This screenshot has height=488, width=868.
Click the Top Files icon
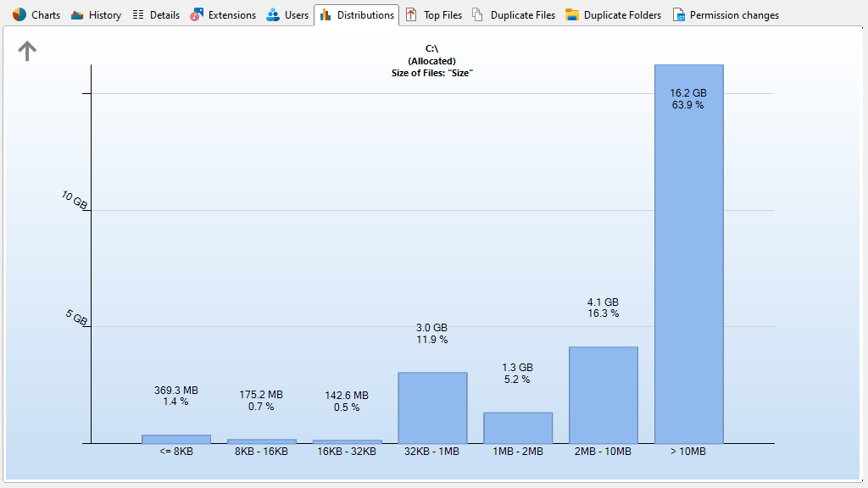point(412,14)
